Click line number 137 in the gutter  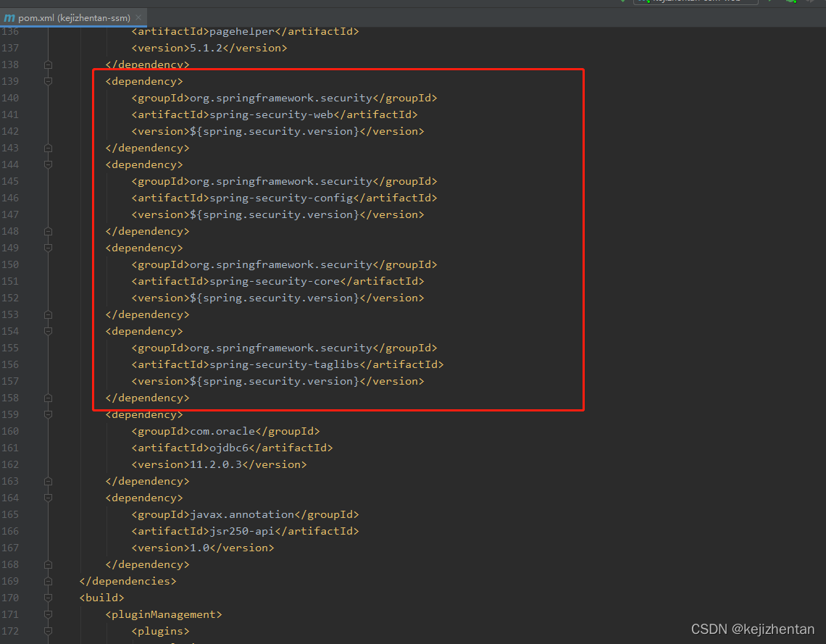(10, 48)
